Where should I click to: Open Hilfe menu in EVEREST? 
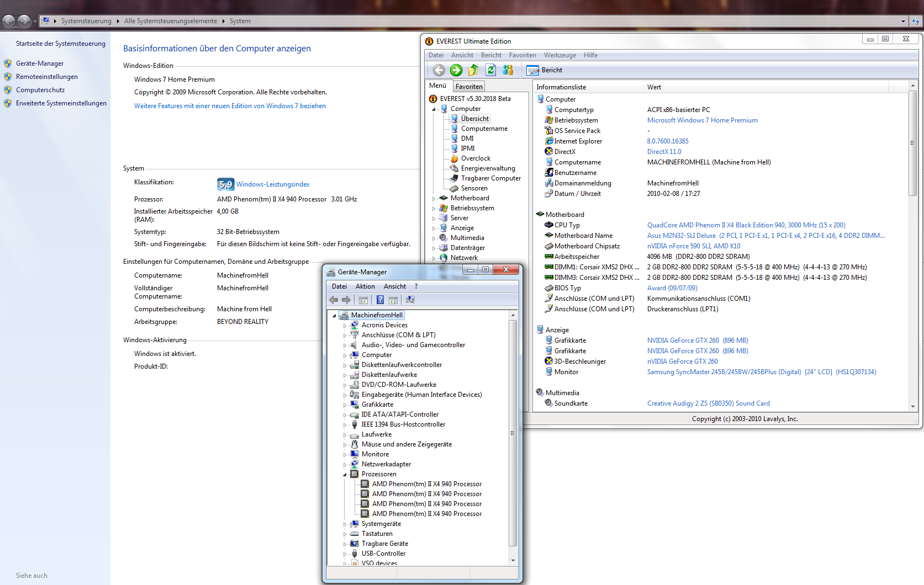tap(590, 55)
